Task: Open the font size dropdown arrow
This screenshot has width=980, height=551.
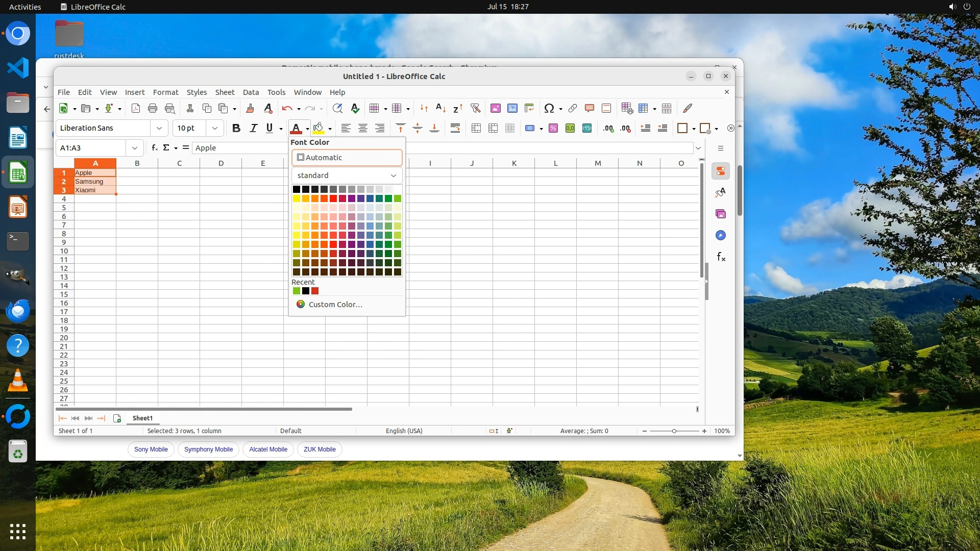Action: [215, 128]
